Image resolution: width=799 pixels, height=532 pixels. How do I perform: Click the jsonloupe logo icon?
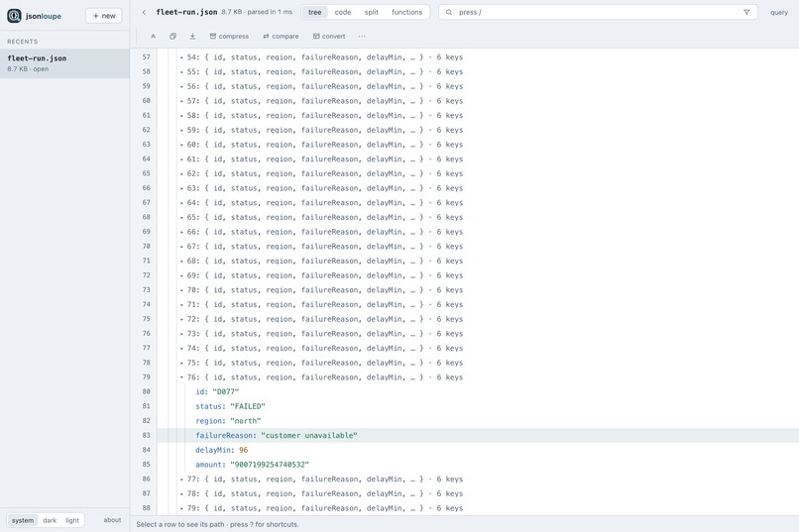(x=14, y=16)
